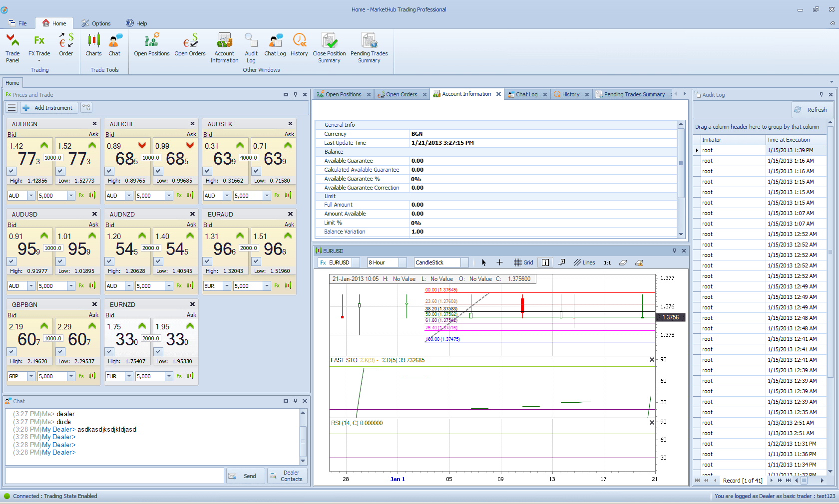The width and height of the screenshot is (839, 504).
Task: Toggle the EURNZD ask checkbox
Action: coord(158,351)
